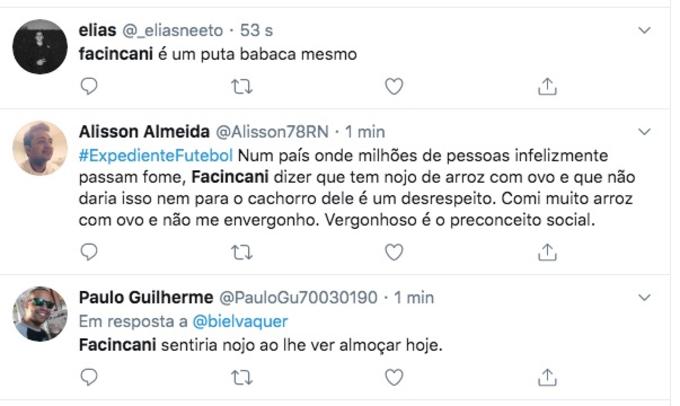Share Paulo Guilherme's tweet

[547, 377]
